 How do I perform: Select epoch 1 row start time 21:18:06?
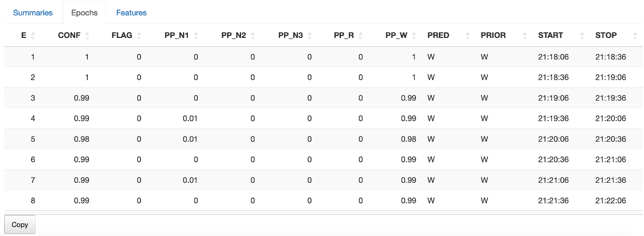click(553, 57)
